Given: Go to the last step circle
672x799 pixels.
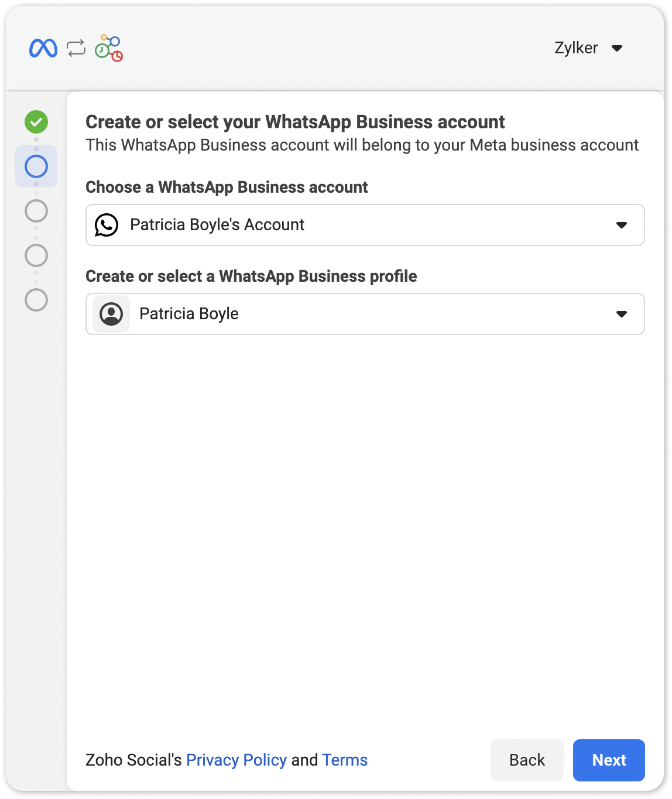Looking at the screenshot, I should (x=36, y=300).
